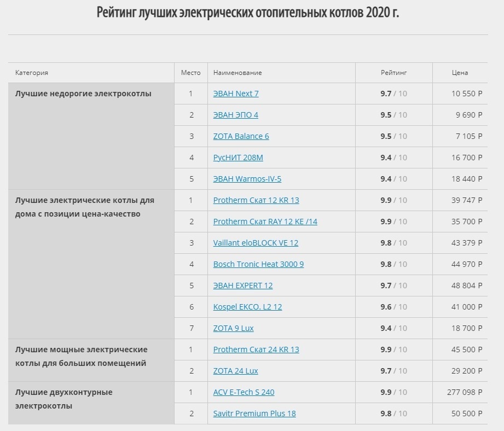Image resolution: width=504 pixels, height=431 pixels.
Task: Click the price 45 500 Р
Action: pyautogui.click(x=467, y=350)
